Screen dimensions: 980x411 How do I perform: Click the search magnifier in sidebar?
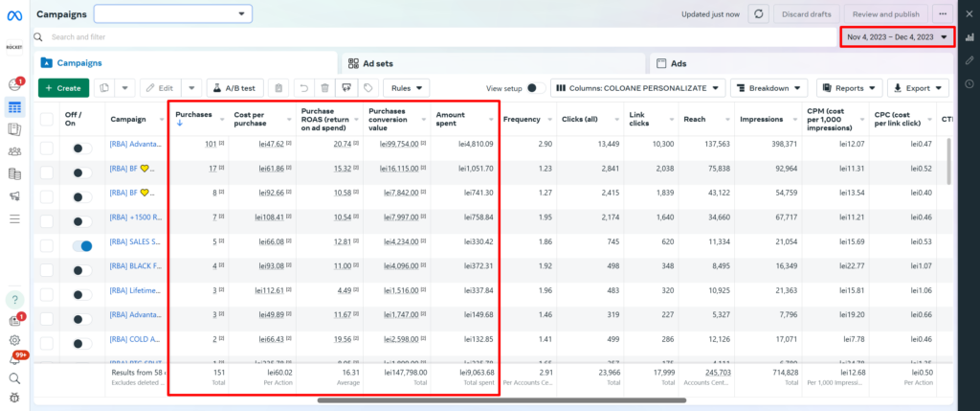[x=14, y=378]
